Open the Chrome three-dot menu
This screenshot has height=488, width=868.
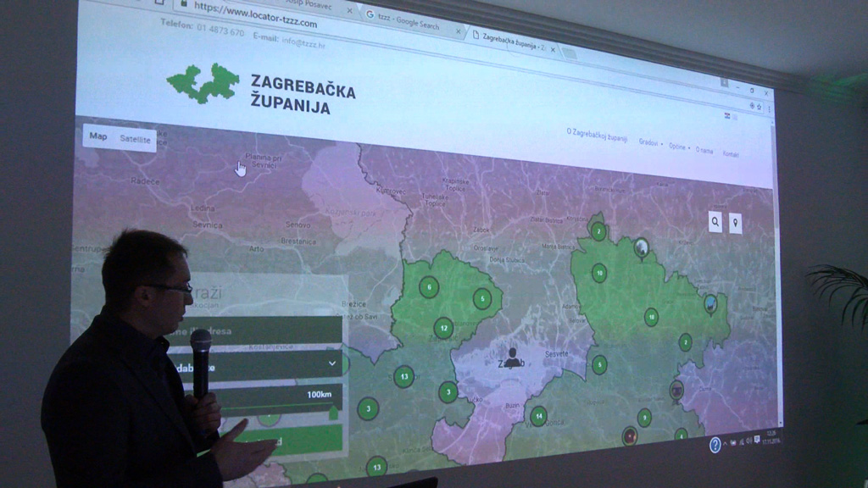click(x=769, y=109)
